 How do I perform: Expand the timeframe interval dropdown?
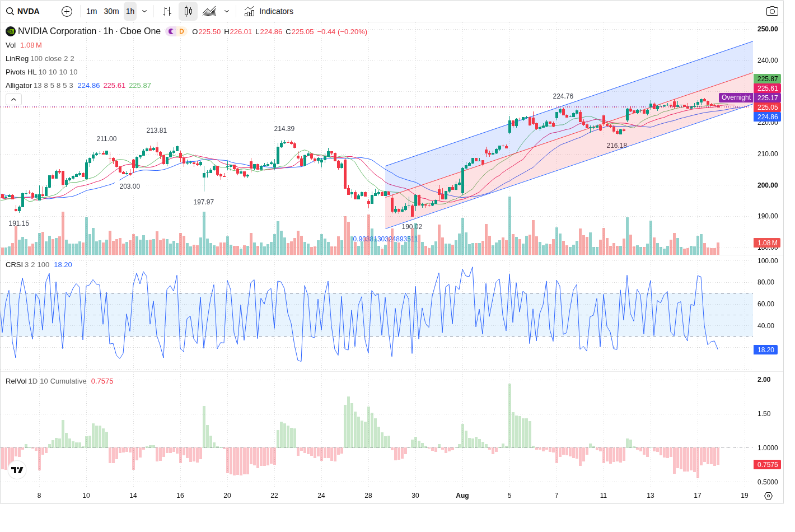coord(144,11)
